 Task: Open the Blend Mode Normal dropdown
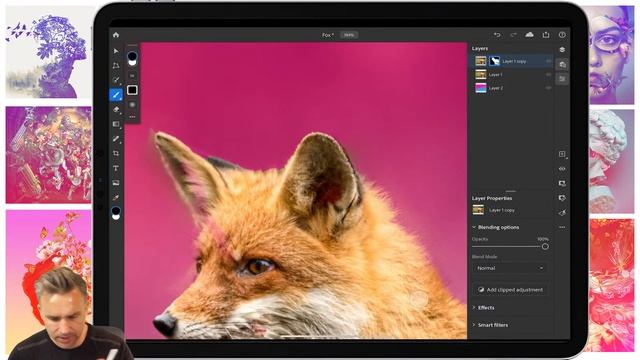[x=510, y=268]
